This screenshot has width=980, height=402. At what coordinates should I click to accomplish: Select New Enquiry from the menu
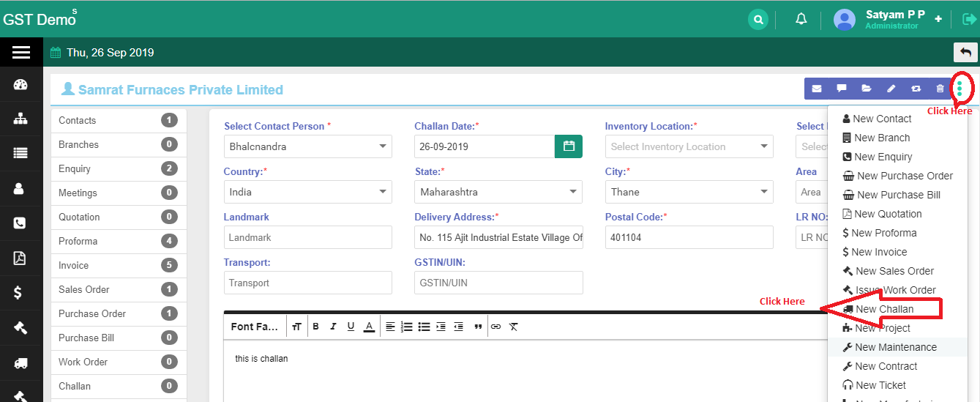(x=897, y=157)
